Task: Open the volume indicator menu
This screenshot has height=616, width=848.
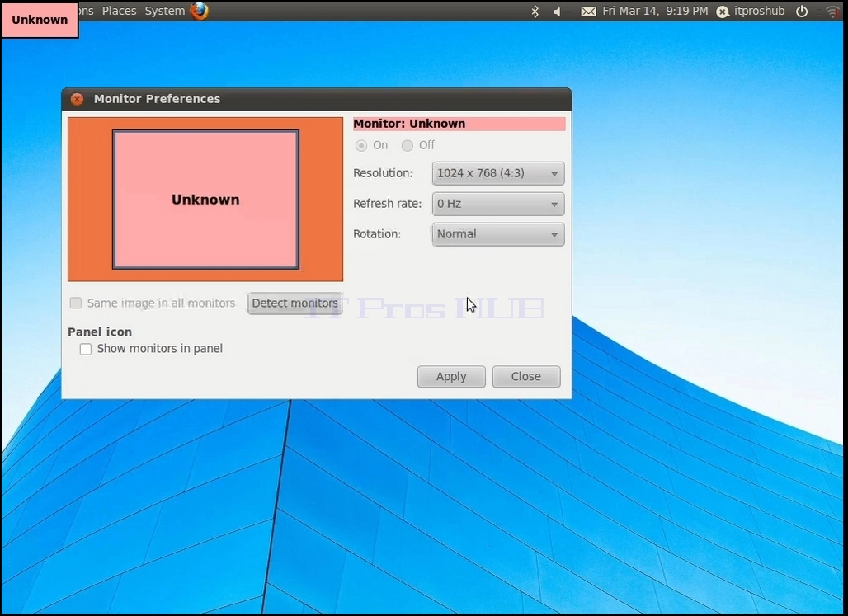Action: click(x=562, y=12)
